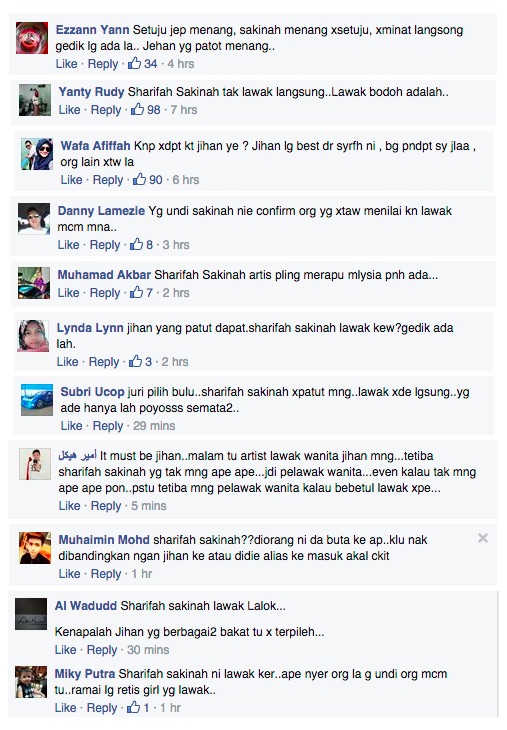Open Ezzann Yann's profile picture

click(32, 38)
